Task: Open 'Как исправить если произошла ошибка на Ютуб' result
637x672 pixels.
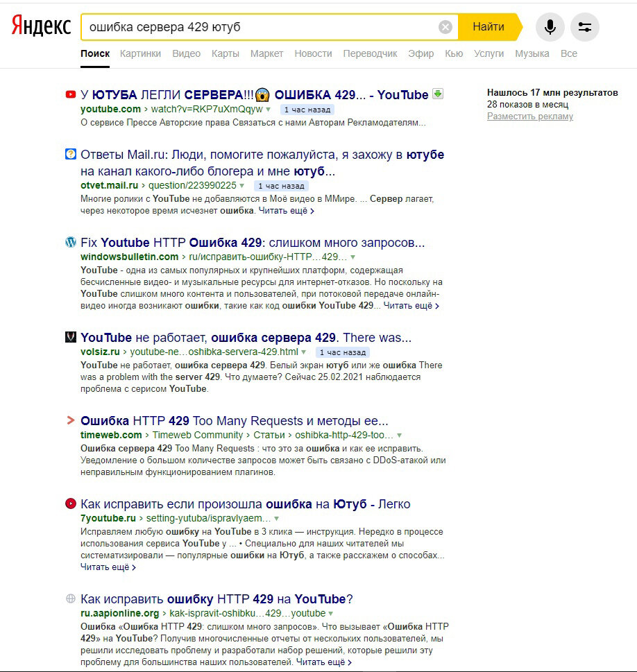Action: coord(246,504)
